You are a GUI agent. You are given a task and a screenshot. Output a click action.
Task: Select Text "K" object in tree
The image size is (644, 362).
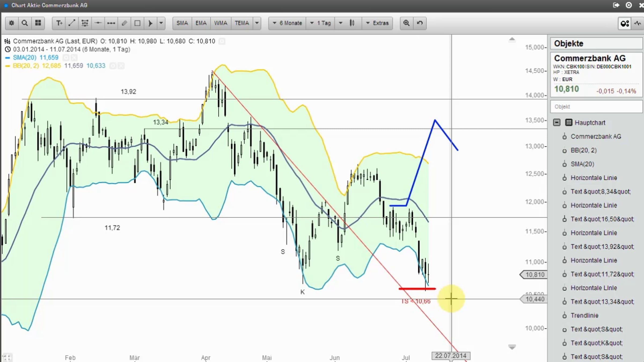pyautogui.click(x=597, y=343)
